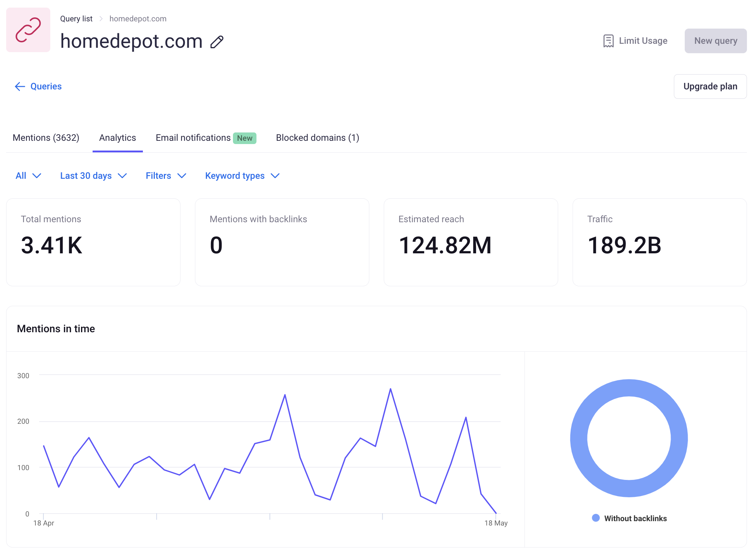Click the back arrow beside Queries
Image resolution: width=756 pixels, height=553 pixels.
point(20,86)
